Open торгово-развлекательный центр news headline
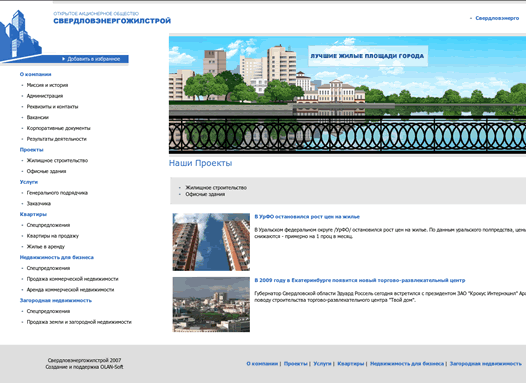The width and height of the screenshot is (526, 383). click(x=359, y=280)
